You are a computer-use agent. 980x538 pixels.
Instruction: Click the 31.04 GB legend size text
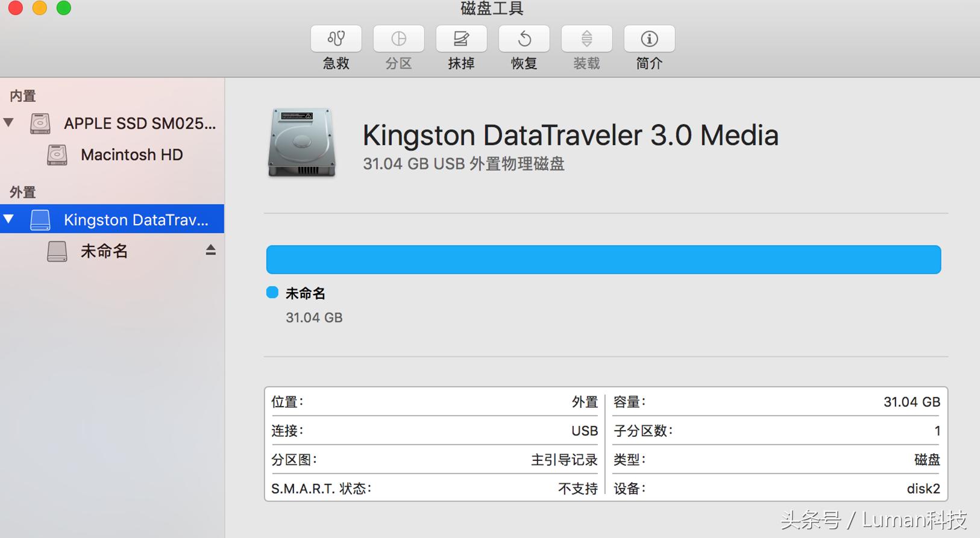point(314,317)
